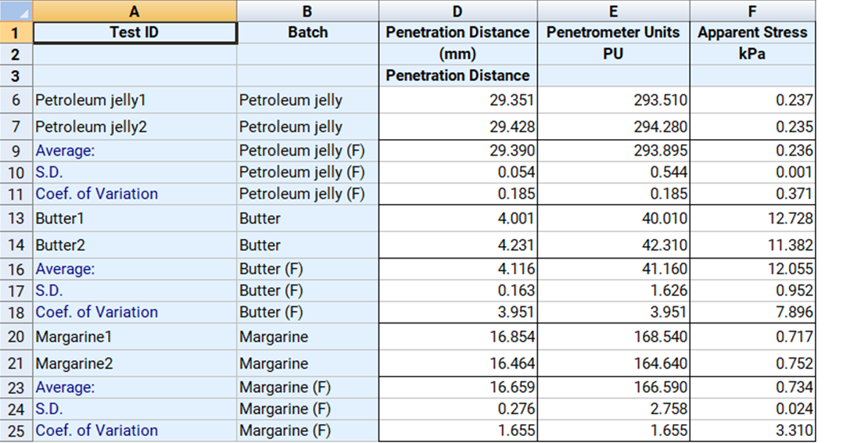Screen dimensions: 868x443
Task: Select the "Butter1" test cell
Action: pos(135,219)
